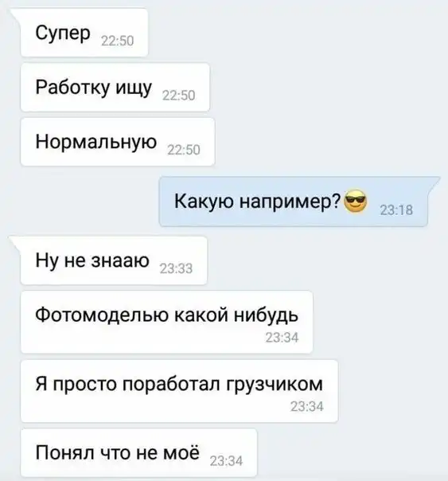This screenshot has height=481, width=448.
Task: Tap the 'Ну не знааю' message
Action: coord(114,260)
